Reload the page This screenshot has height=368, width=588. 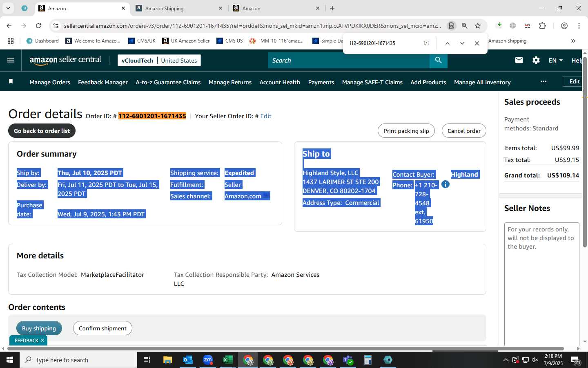click(x=38, y=26)
